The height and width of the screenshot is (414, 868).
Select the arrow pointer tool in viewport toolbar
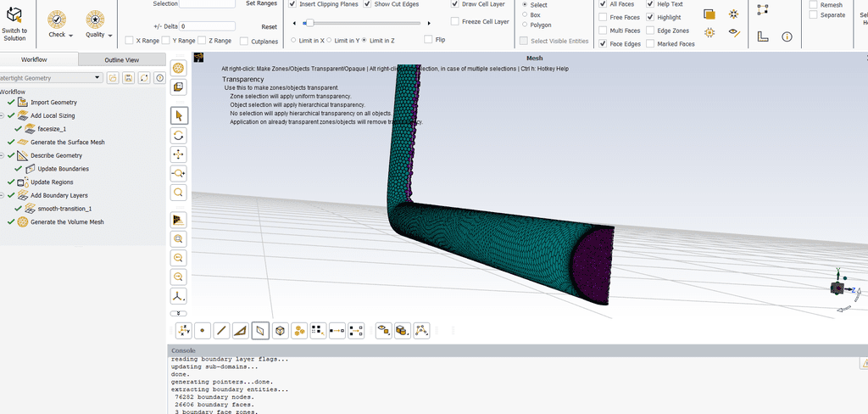click(179, 115)
